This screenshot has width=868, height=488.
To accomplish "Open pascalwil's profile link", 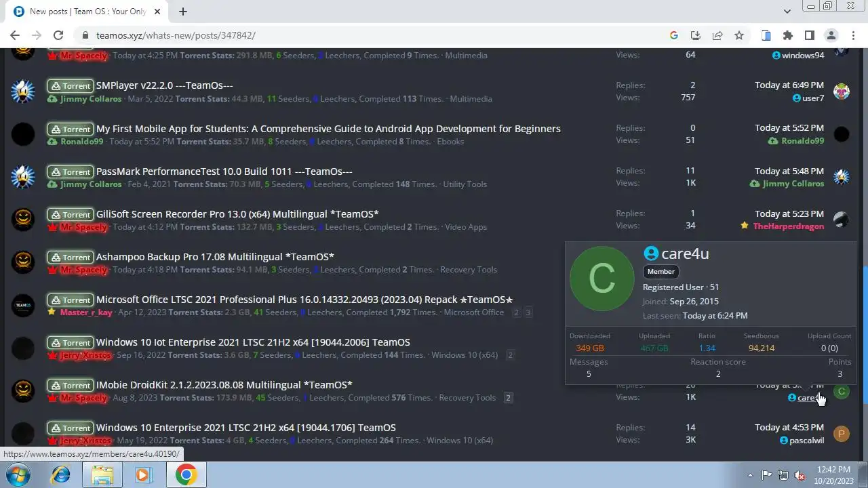I will click(807, 441).
